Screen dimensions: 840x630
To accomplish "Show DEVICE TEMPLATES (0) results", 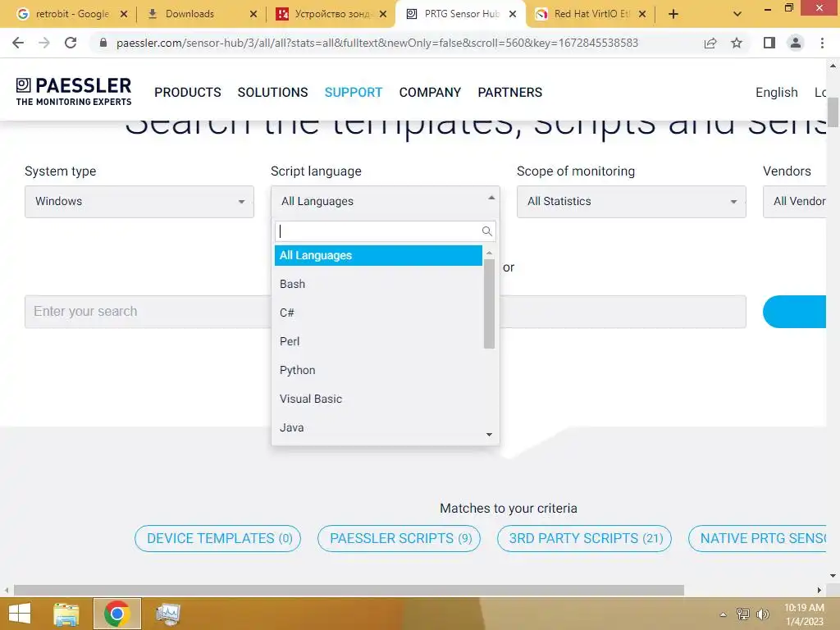I will pos(217,538).
